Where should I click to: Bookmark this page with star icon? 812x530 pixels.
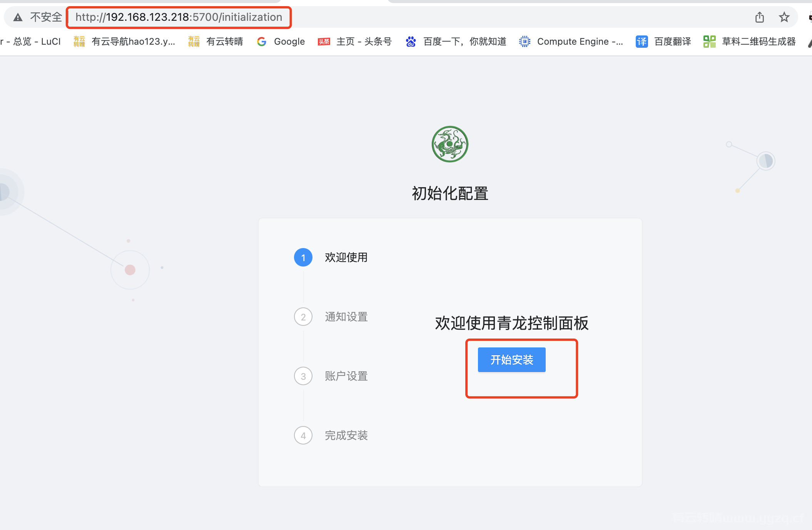[x=784, y=17]
